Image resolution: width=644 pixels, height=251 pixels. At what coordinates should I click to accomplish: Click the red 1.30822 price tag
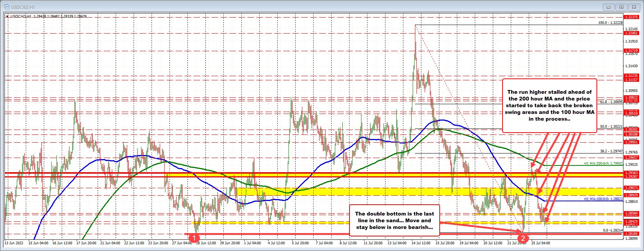[x=632, y=97]
